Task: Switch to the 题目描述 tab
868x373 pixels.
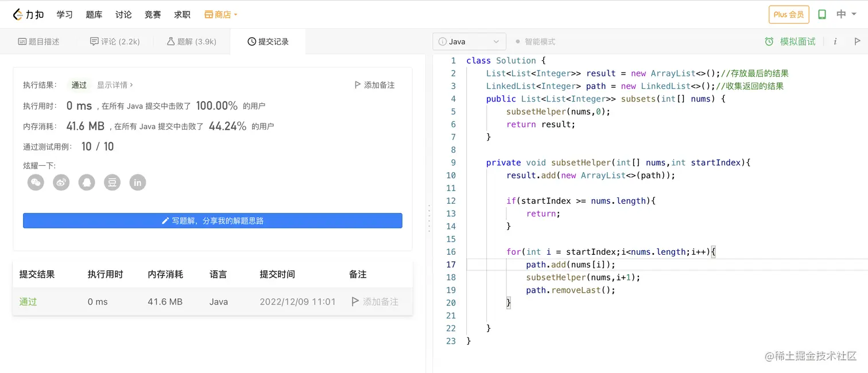Action: tap(38, 42)
